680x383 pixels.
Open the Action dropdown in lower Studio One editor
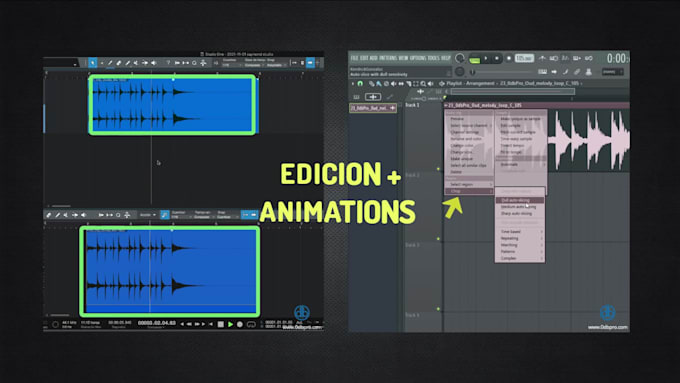tap(147, 215)
